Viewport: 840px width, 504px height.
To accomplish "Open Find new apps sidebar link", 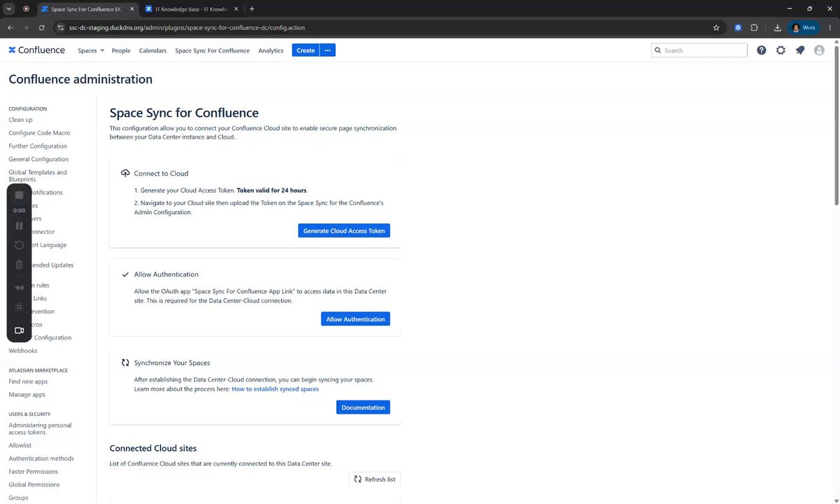I will (28, 381).
